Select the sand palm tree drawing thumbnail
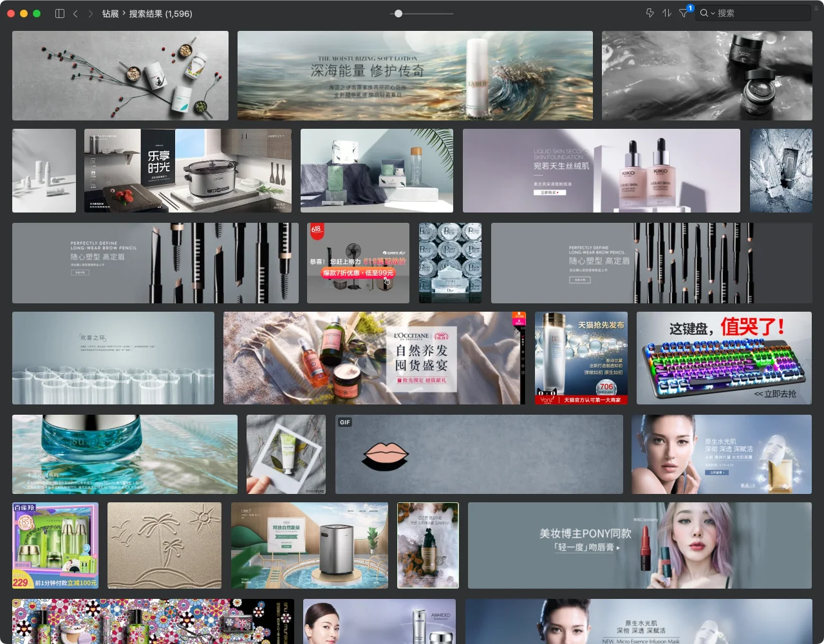824x644 pixels. (164, 545)
